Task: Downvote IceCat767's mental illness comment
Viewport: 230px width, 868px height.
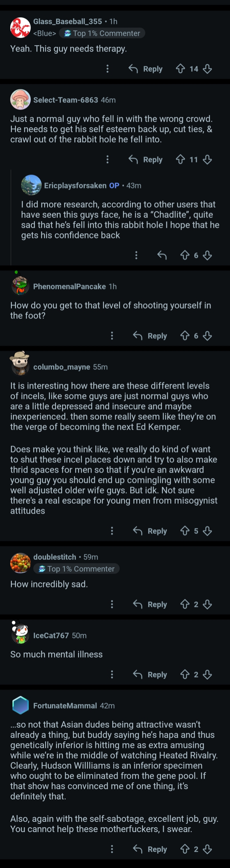Action: click(x=207, y=675)
